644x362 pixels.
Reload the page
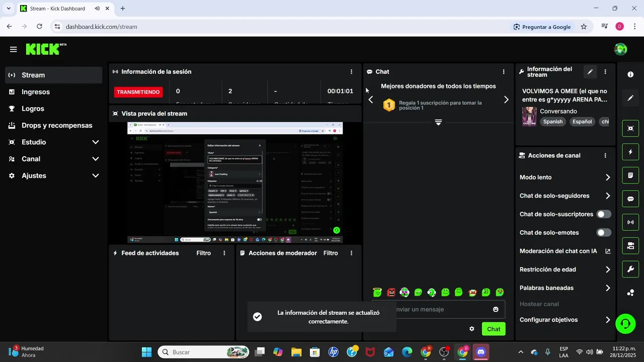coord(39,27)
